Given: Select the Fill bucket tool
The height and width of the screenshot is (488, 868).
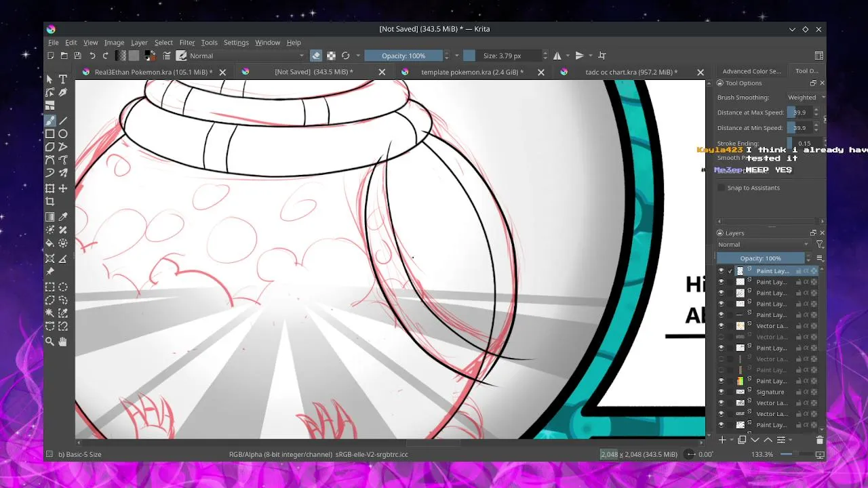Looking at the screenshot, I should pyautogui.click(x=50, y=243).
